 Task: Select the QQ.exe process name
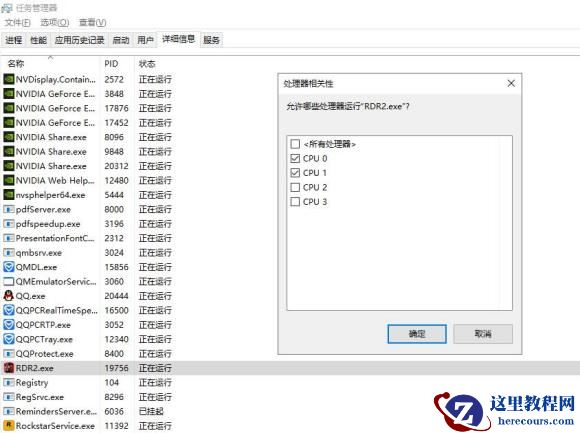point(30,296)
